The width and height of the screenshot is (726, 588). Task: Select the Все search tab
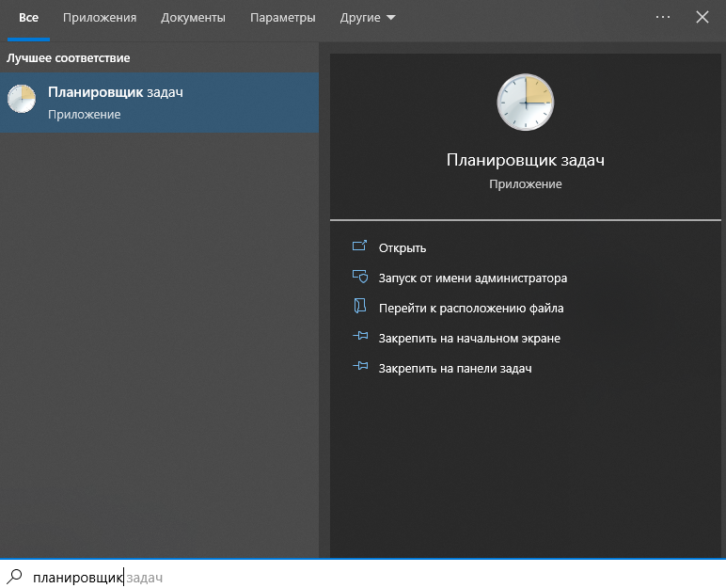tap(28, 18)
